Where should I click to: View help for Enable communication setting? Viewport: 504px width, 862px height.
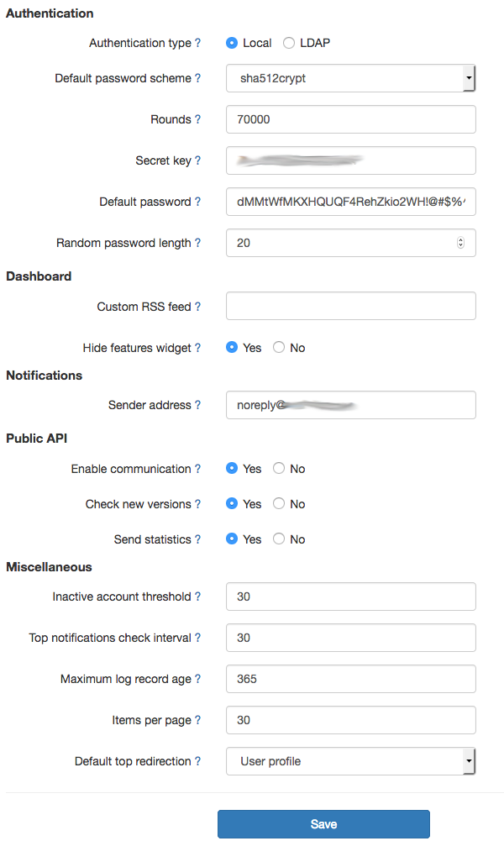point(200,469)
